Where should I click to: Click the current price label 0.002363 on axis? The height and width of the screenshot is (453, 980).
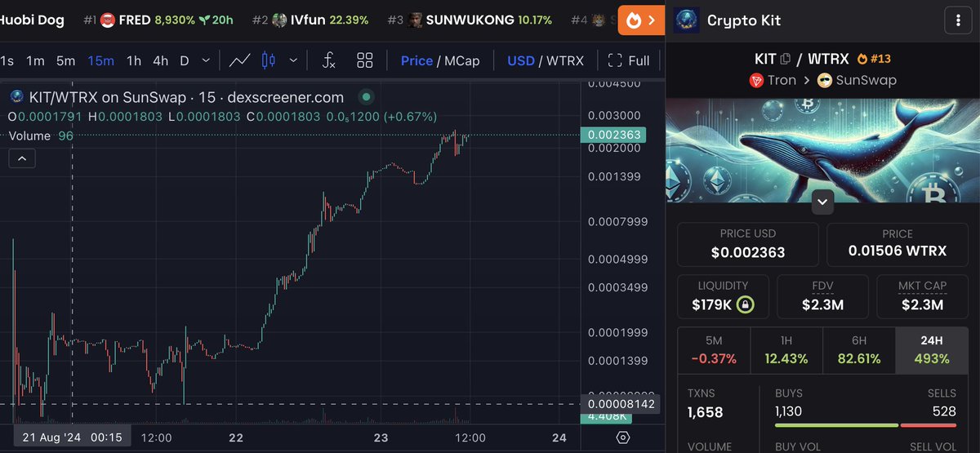click(x=612, y=135)
